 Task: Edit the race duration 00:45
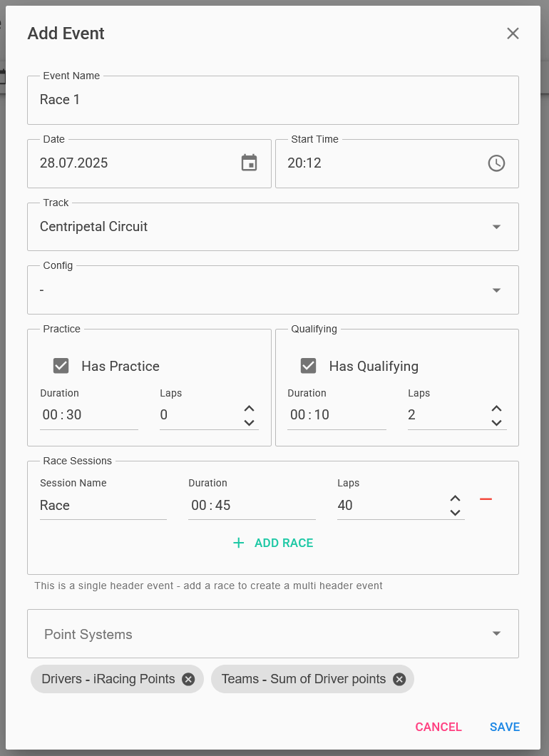coord(252,505)
